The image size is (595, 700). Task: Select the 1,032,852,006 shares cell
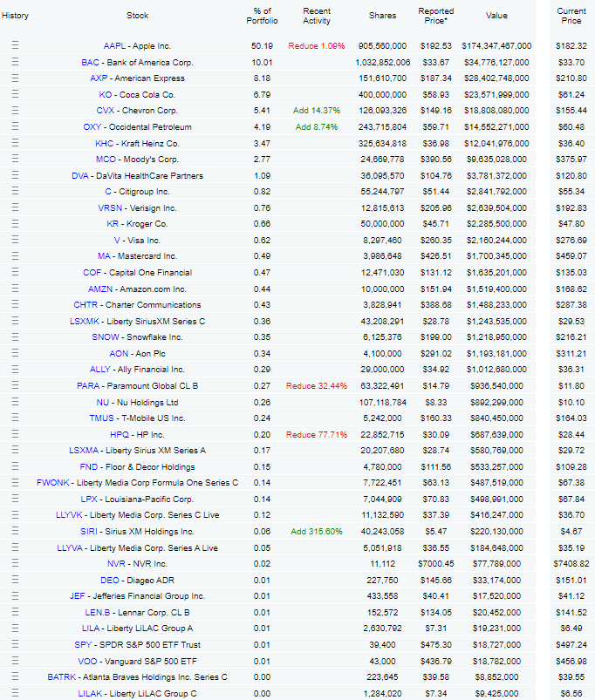383,63
